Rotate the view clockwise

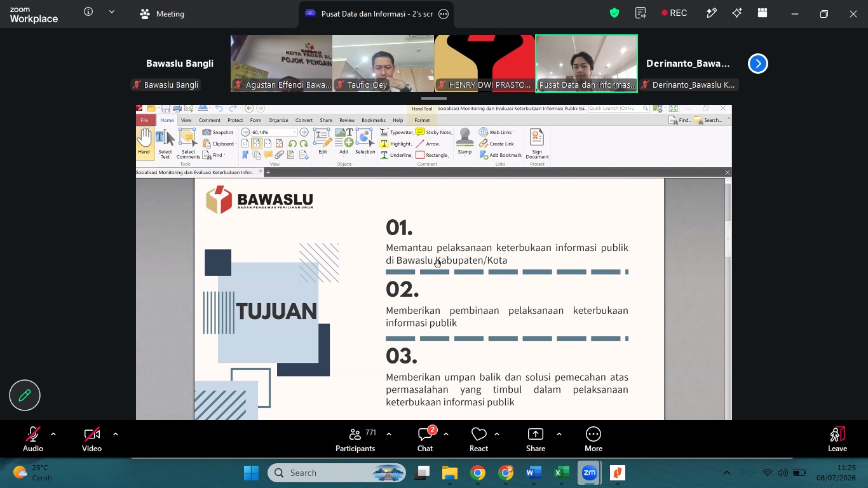[304, 144]
